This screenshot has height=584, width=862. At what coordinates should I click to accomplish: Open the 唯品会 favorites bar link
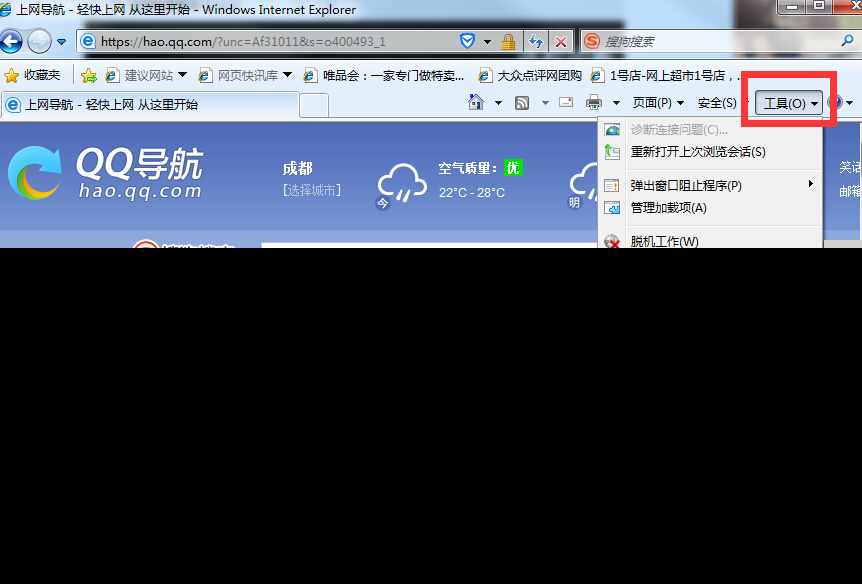pos(384,75)
